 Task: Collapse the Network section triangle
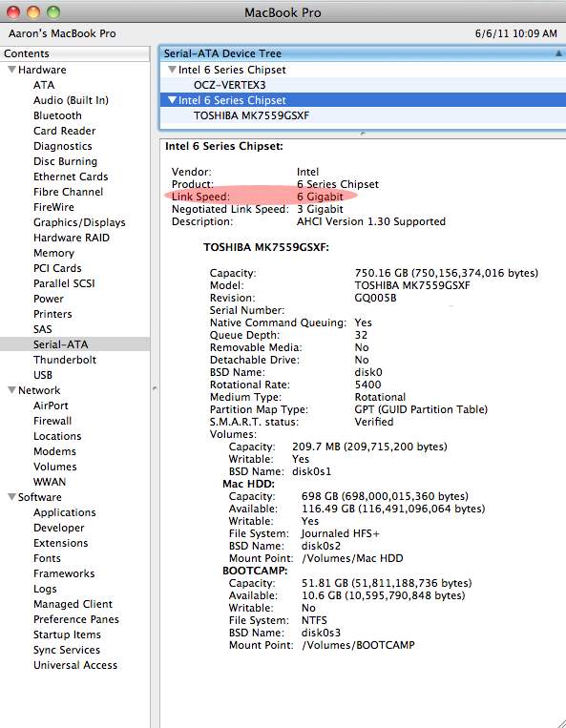click(12, 390)
